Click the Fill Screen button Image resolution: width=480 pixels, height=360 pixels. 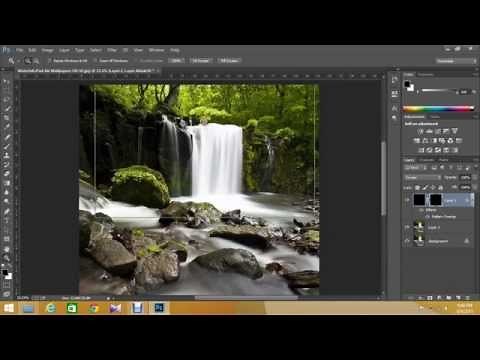click(x=229, y=61)
